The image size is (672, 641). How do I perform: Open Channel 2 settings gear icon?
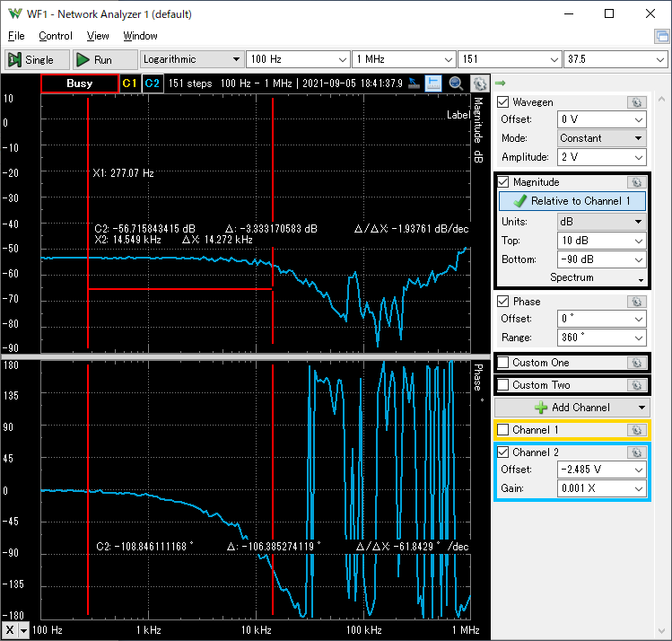(637, 452)
